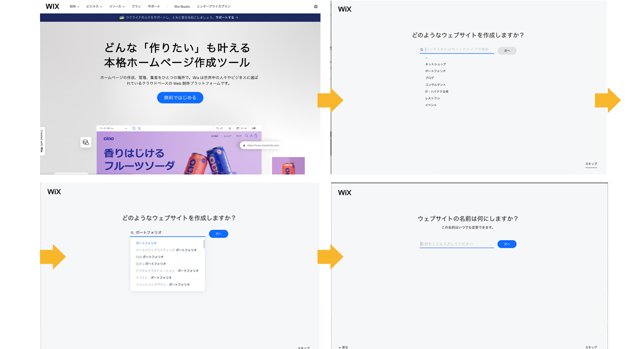Select デジタルイラストレーション・ポートフォリオ suggestion
This screenshot has height=349, width=644.
pyautogui.click(x=167, y=270)
